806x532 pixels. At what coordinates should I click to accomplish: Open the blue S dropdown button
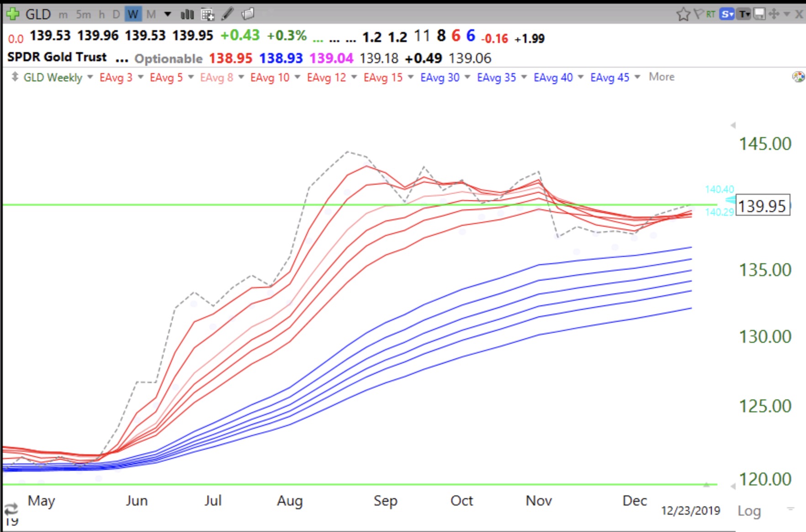point(726,14)
